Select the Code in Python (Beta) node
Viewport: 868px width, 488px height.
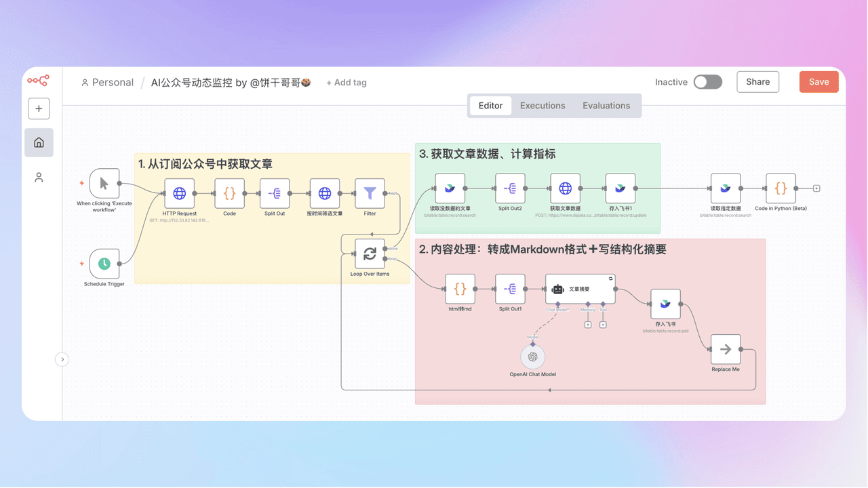click(781, 188)
